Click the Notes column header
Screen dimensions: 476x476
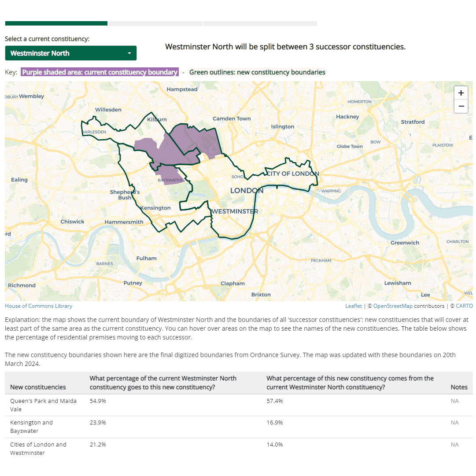[459, 387]
